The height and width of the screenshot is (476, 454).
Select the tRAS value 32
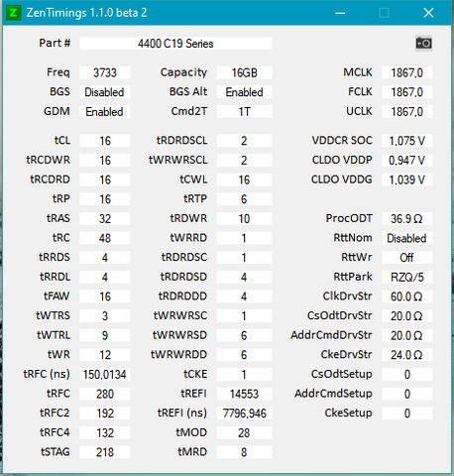pyautogui.click(x=105, y=218)
